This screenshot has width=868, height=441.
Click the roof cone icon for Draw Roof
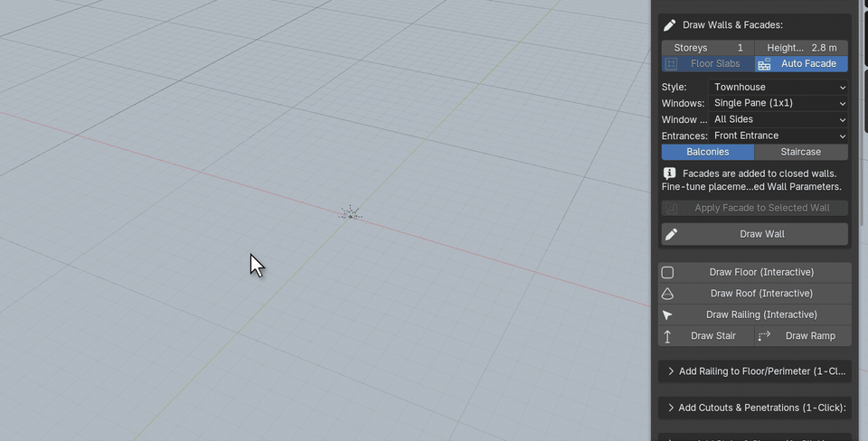tap(667, 294)
